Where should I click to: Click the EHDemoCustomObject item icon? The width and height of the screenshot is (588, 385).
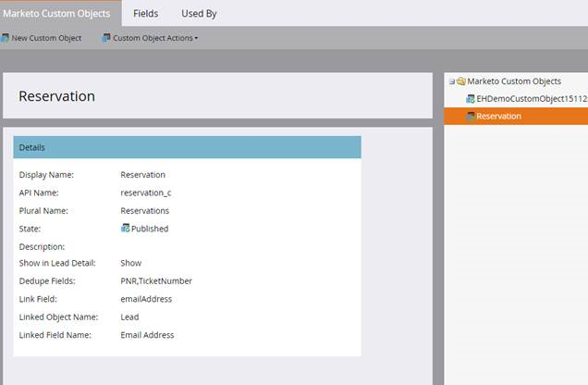coord(471,99)
